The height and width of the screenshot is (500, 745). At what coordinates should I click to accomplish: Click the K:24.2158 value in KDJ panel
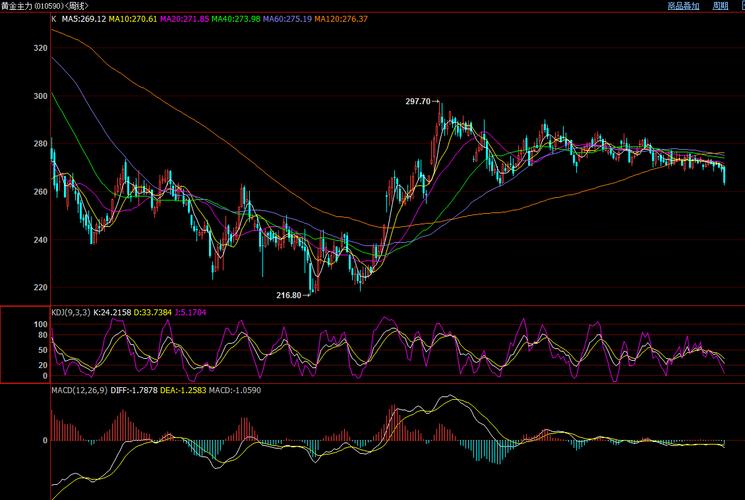(x=112, y=312)
